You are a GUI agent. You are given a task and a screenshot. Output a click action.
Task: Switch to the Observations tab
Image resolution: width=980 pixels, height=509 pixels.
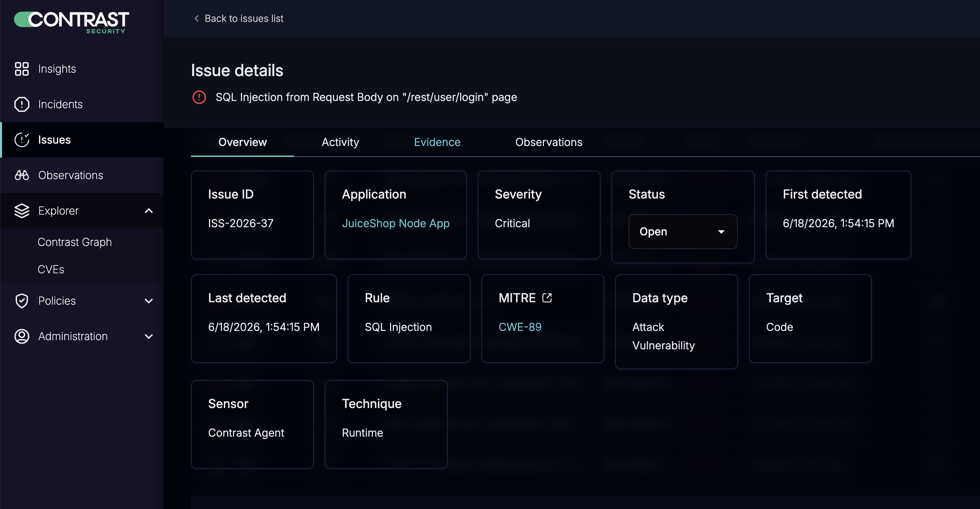pyautogui.click(x=548, y=142)
